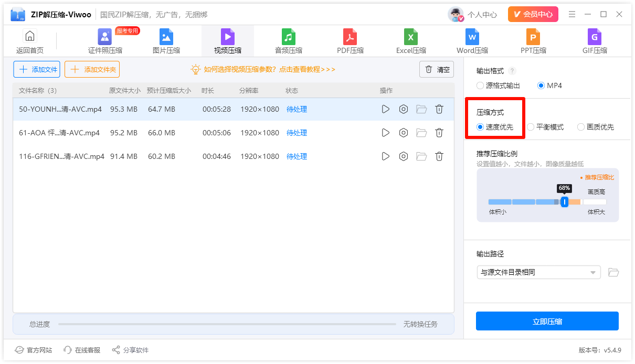The image size is (635, 364).
Task: Open 音频压缩 audio compression tab
Action: 289,41
